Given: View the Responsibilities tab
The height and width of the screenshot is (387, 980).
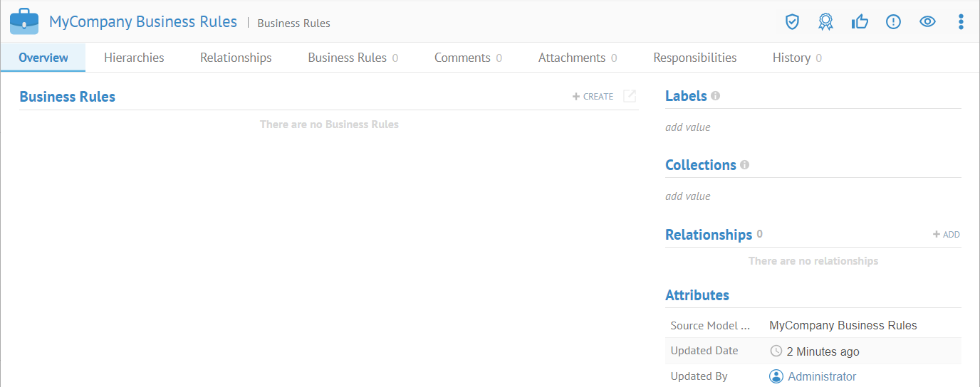Looking at the screenshot, I should [695, 58].
